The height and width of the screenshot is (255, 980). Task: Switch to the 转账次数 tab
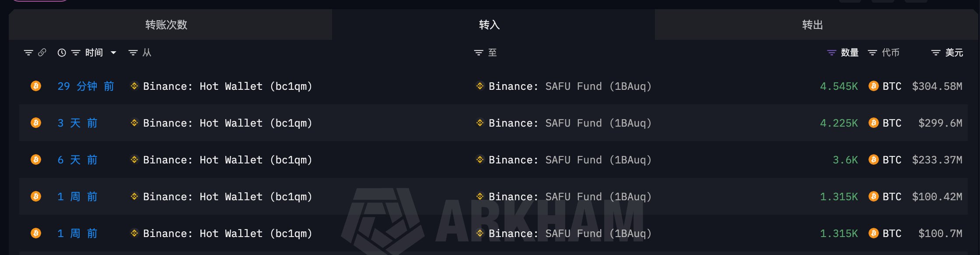[x=166, y=25]
